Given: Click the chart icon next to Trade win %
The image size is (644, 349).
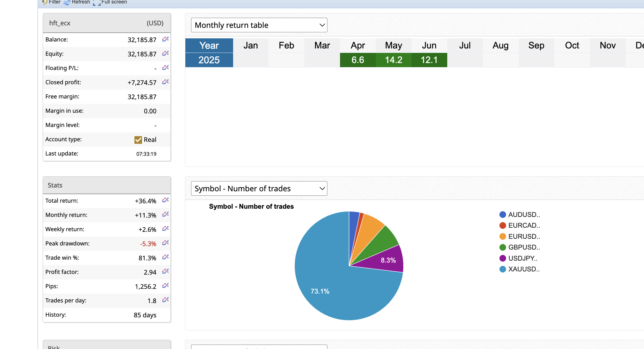Looking at the screenshot, I should click(165, 257).
